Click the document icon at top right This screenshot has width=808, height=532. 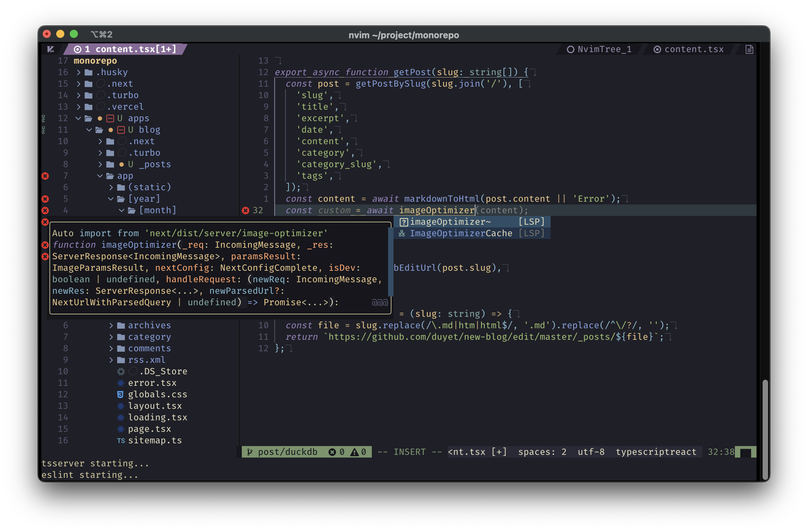(x=749, y=49)
